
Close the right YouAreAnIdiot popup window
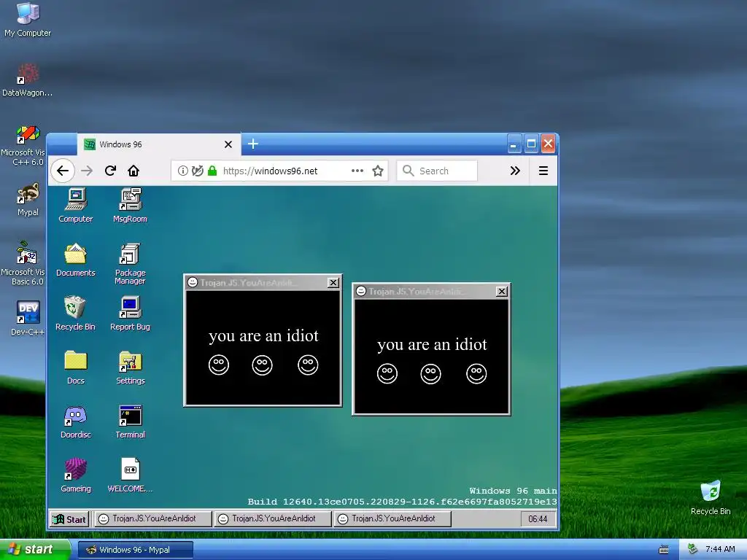[502, 292]
